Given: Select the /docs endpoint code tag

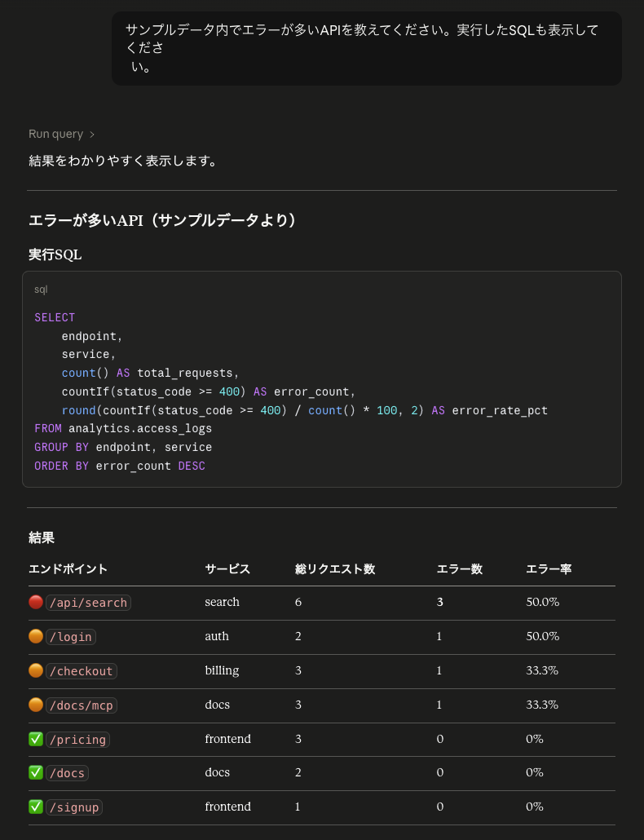Looking at the screenshot, I should [67, 774].
